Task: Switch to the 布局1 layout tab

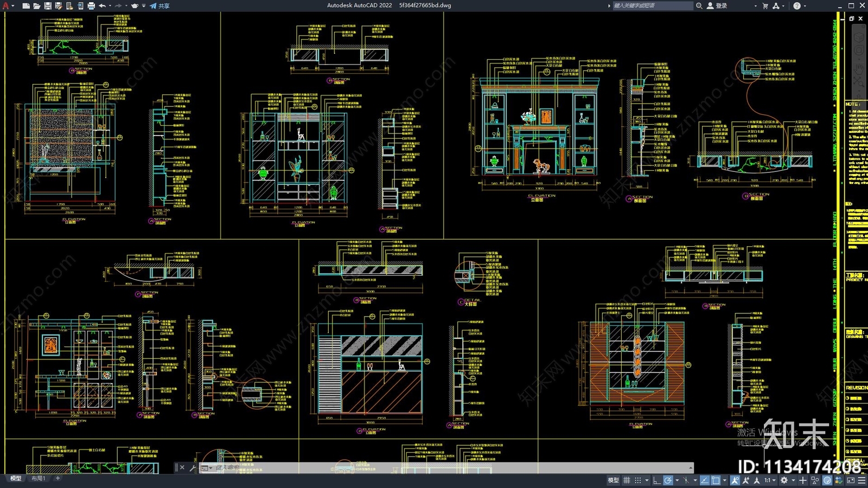Action: pyautogui.click(x=38, y=478)
